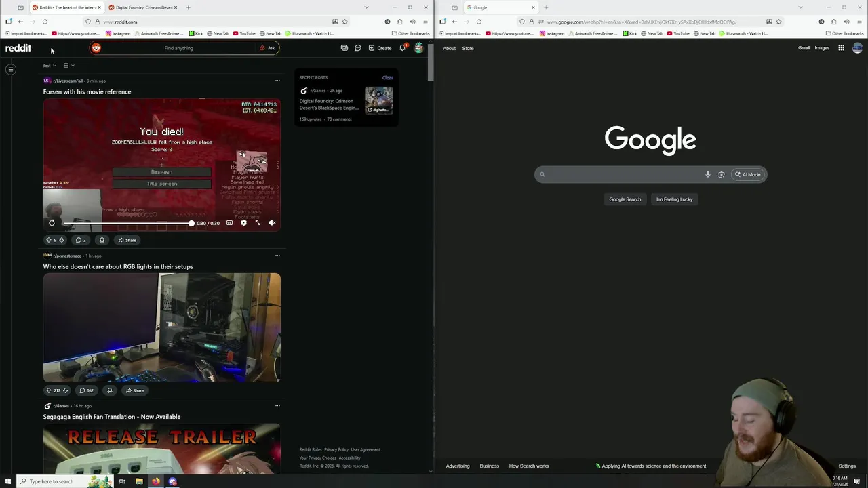Open Windows Start menu

click(8, 481)
